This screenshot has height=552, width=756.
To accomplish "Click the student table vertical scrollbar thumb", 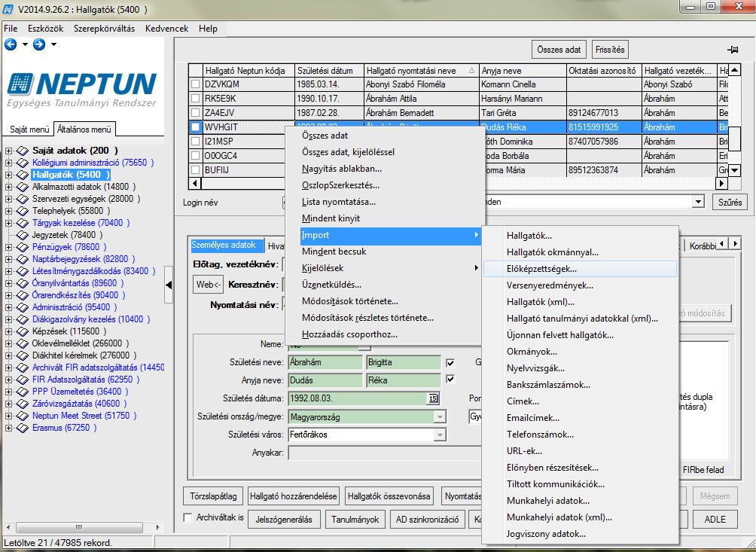I will pos(734,139).
